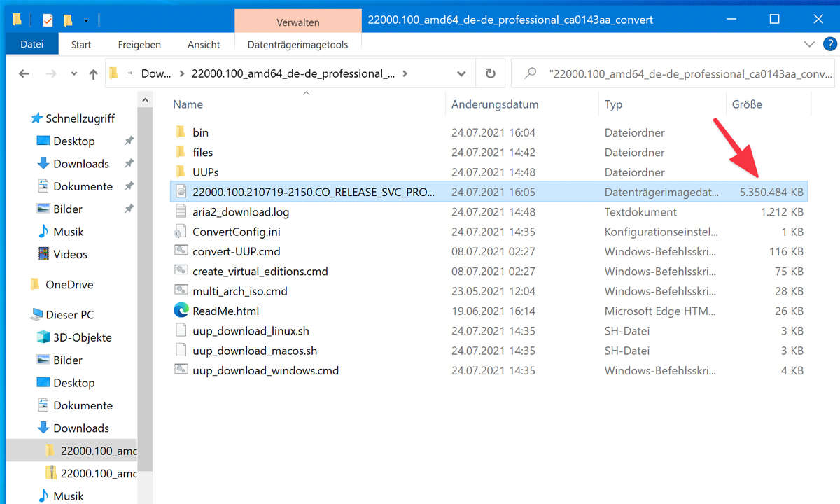Expand the chevron after the last breadcrumb

tap(406, 73)
